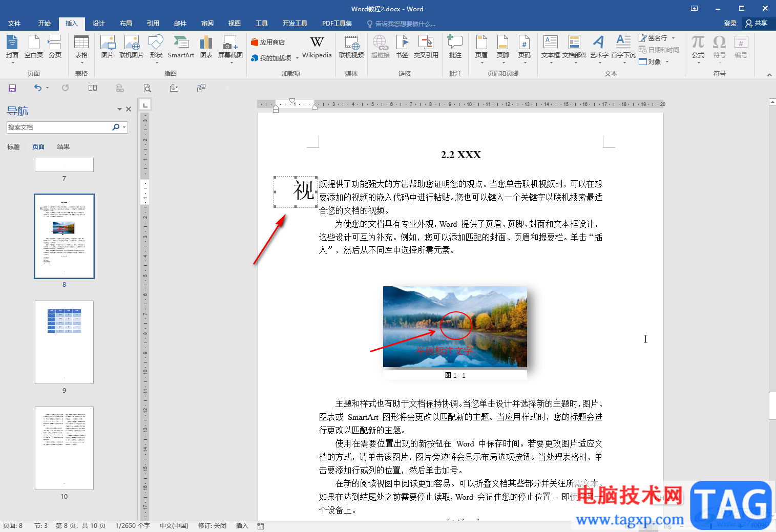Open the Signature Line (签名行) dropdown arrow
This screenshot has width=776, height=532.
674,38
